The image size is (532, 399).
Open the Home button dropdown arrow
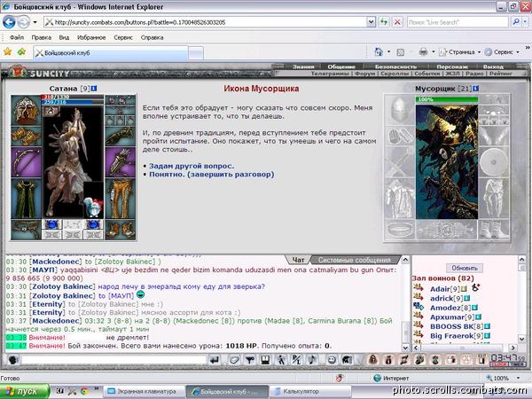(389, 52)
